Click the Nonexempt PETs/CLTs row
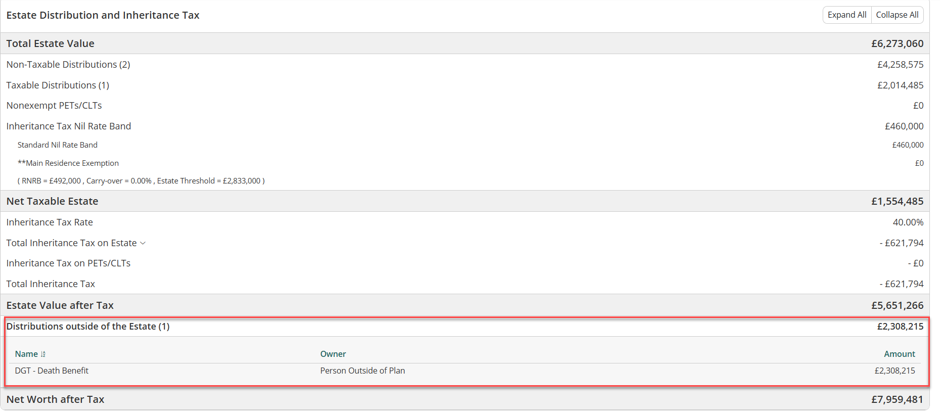This screenshot has height=414, width=940. click(465, 105)
